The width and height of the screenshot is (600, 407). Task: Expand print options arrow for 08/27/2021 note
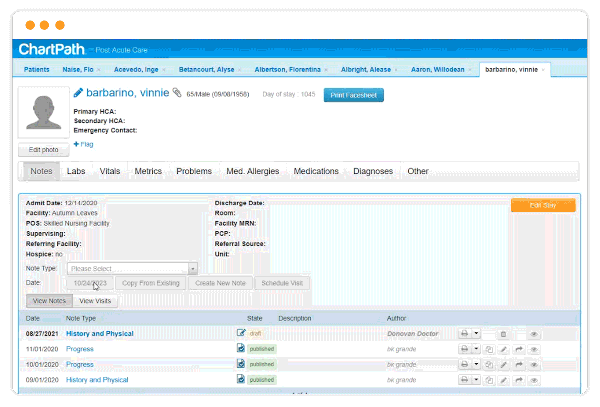476,334
